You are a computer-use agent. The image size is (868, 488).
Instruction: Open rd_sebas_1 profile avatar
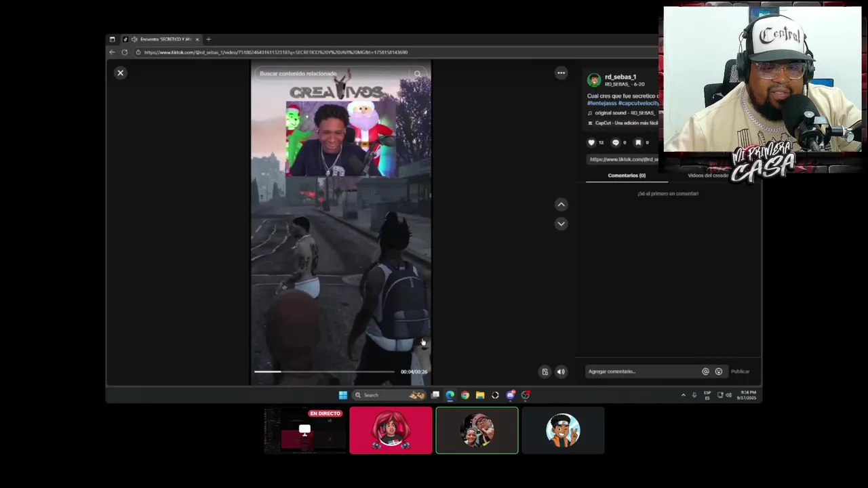[594, 80]
